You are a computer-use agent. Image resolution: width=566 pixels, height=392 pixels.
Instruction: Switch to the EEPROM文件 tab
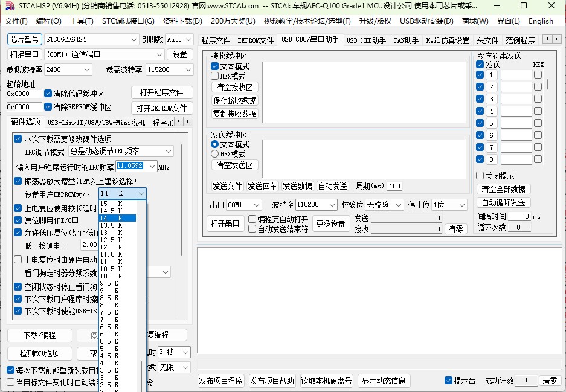coord(256,40)
